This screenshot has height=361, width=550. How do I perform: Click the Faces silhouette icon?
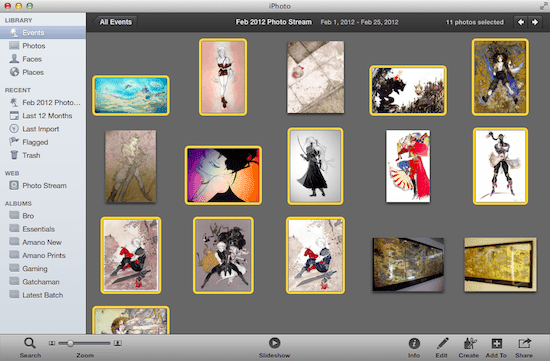[x=14, y=59]
